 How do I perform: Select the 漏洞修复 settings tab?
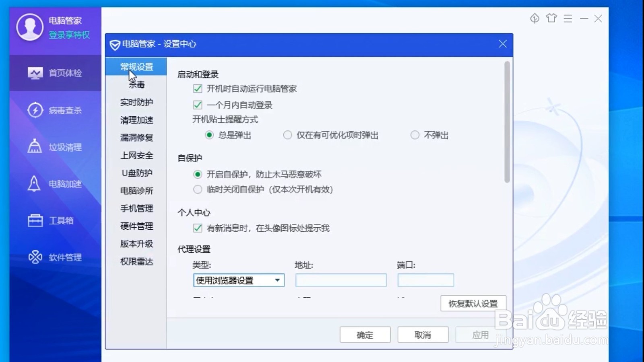tap(136, 138)
